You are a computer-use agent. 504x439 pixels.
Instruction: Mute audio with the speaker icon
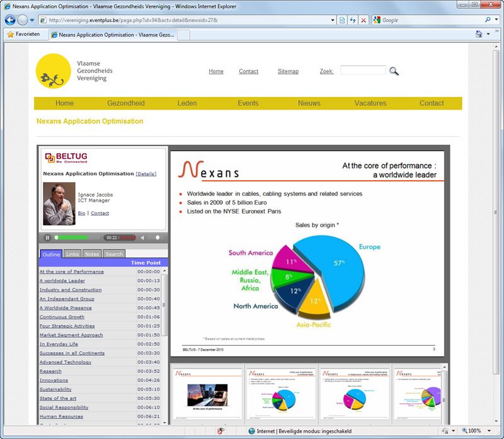coord(143,237)
